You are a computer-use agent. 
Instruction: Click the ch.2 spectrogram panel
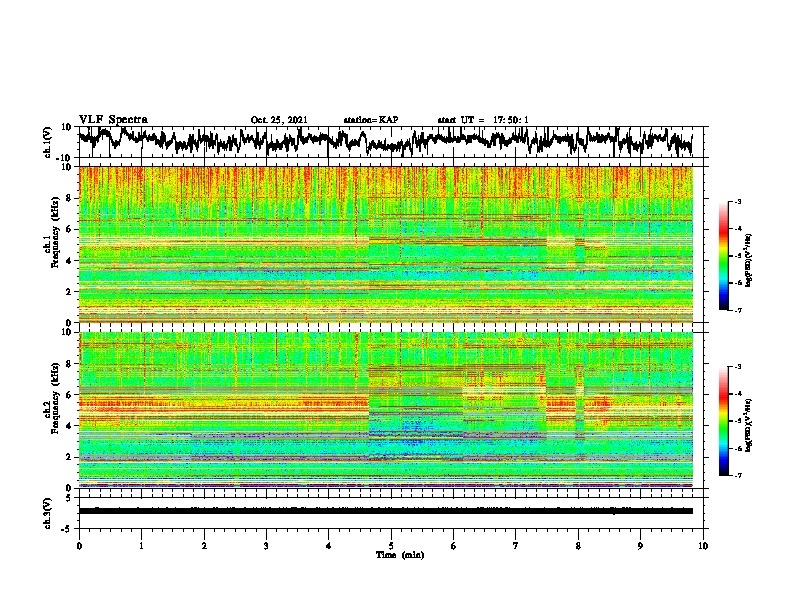(x=386, y=410)
